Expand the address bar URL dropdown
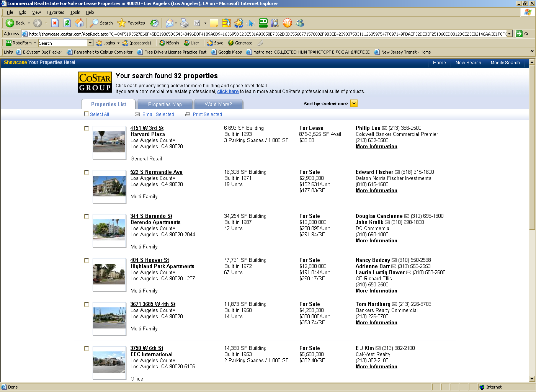 pos(509,34)
